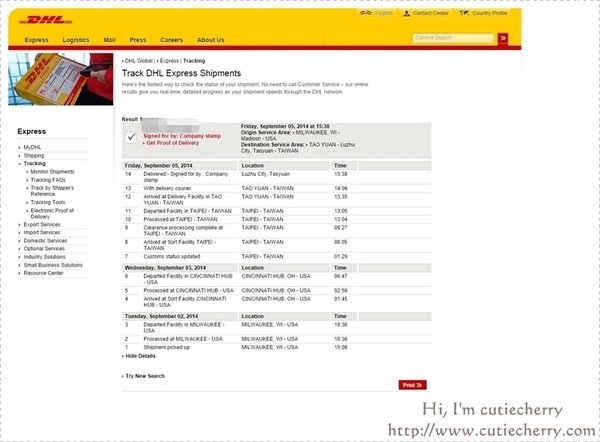Click the Contact Center person icon
This screenshot has height=442, width=600.
(x=406, y=13)
